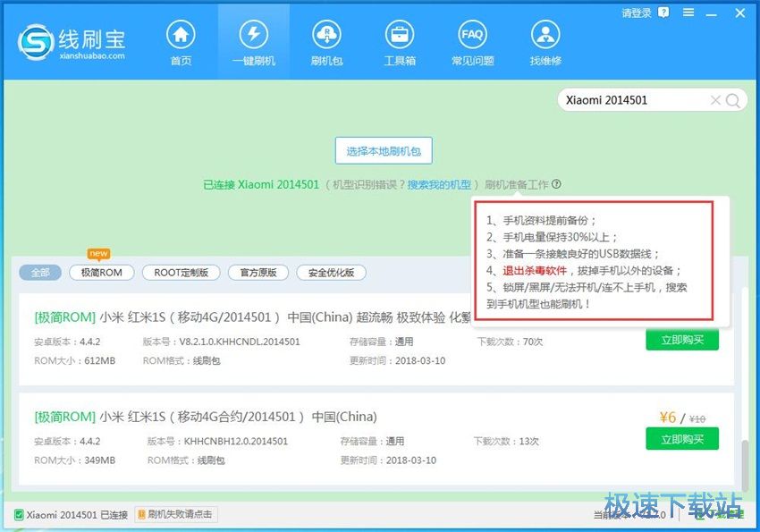Click 立即购买 for the 349MB ROM
The height and width of the screenshot is (532, 760).
click(682, 439)
